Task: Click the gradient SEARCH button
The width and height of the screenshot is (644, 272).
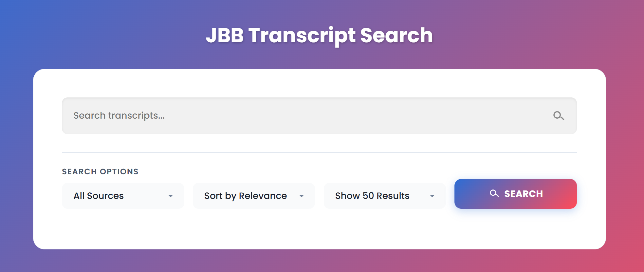Action: (516, 194)
